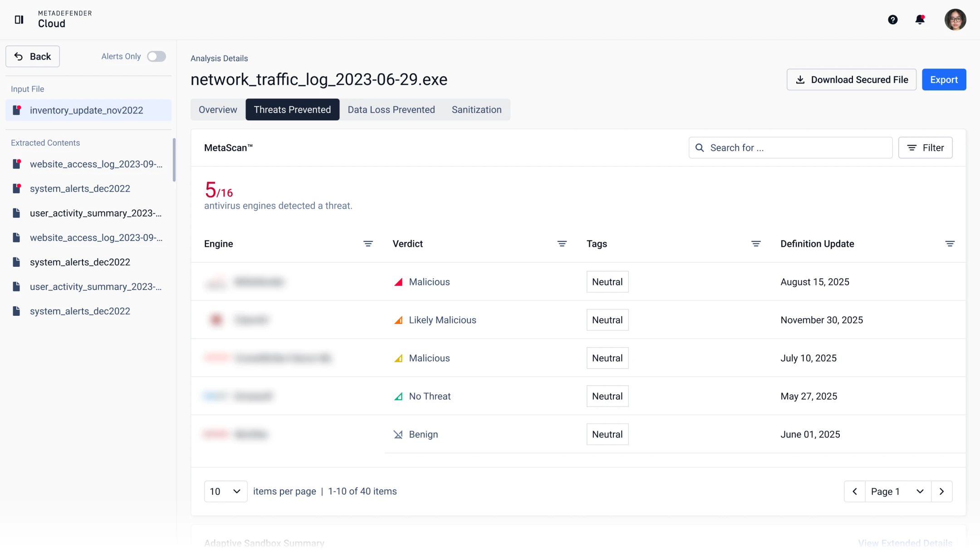Open the help question mark icon
The height and width of the screenshot is (550, 980).
pyautogui.click(x=892, y=20)
